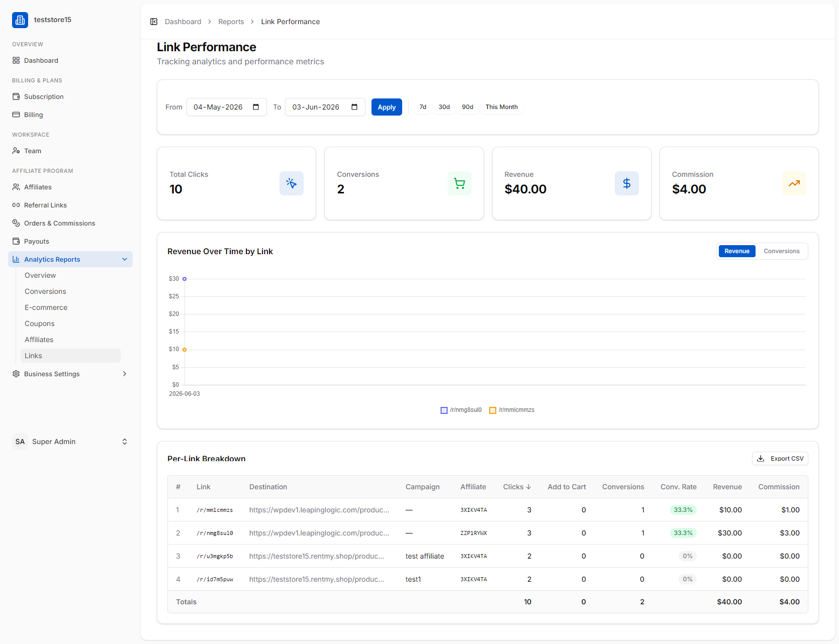Sort by the Clicks column arrow
The image size is (839, 644).
tap(528, 487)
